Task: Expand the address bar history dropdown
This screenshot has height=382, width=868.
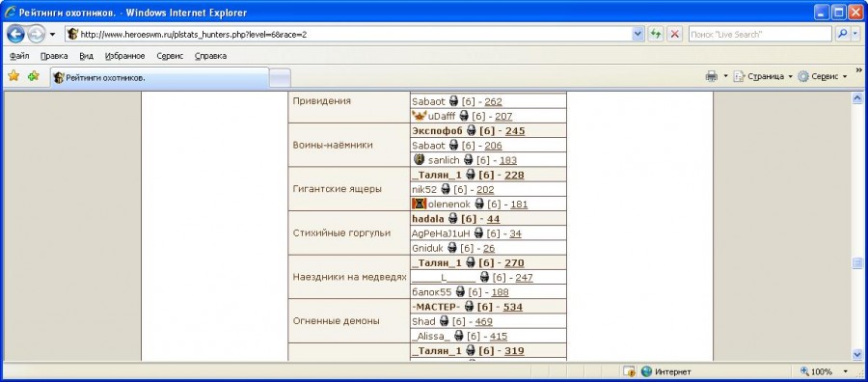Action: coord(637,35)
